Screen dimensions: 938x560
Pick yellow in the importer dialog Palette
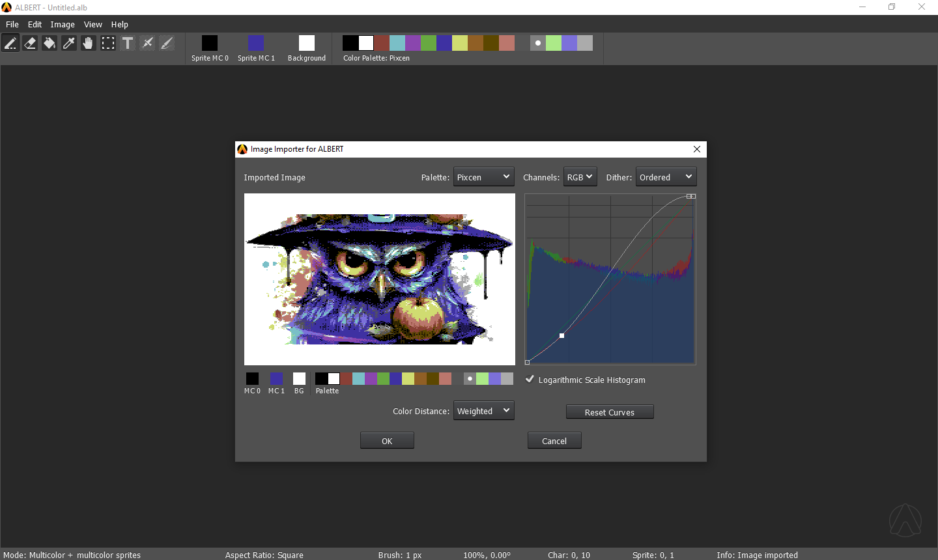(x=408, y=378)
